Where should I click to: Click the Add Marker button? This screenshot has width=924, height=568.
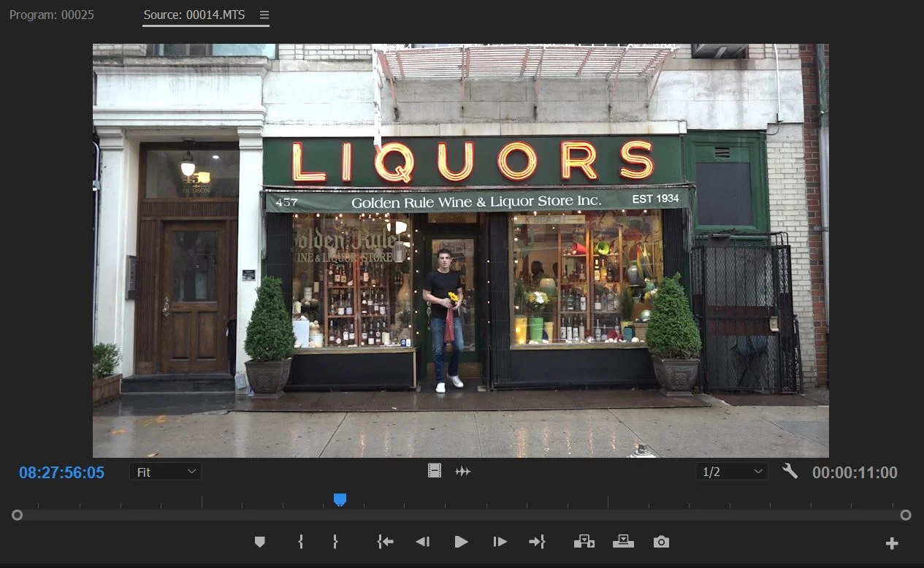tap(259, 542)
